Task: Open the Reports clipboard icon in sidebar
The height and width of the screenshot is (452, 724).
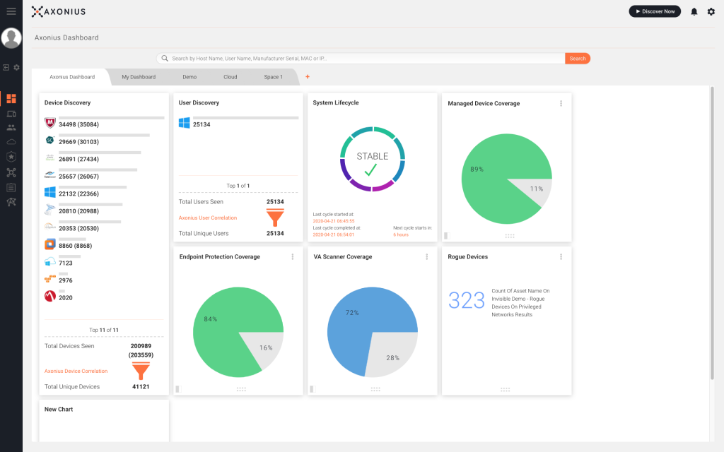Action: pyautogui.click(x=11, y=187)
